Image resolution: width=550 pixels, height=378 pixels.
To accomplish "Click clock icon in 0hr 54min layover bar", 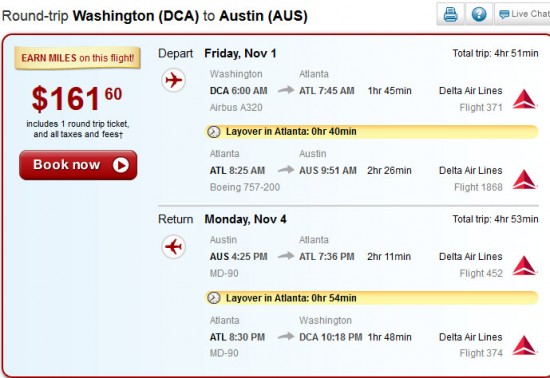I will tap(214, 298).
